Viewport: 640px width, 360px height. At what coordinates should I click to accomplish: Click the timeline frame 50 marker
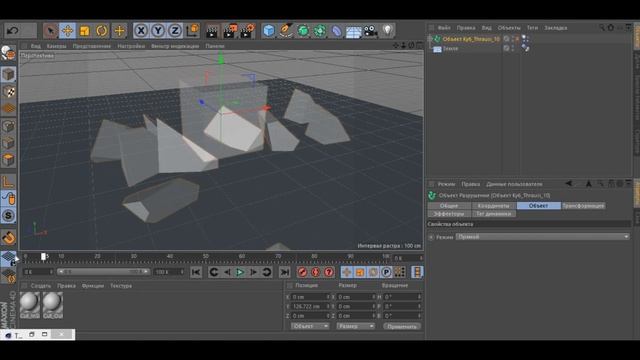tap(206, 256)
